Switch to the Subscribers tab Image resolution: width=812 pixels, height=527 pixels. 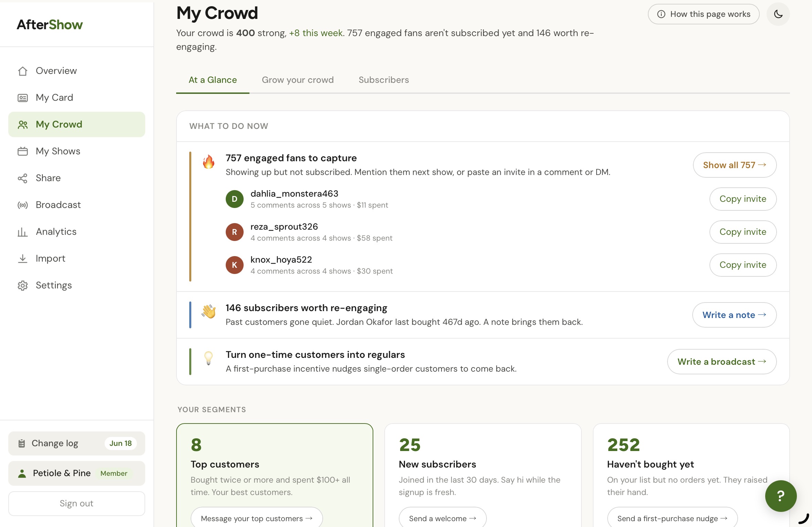tap(384, 80)
